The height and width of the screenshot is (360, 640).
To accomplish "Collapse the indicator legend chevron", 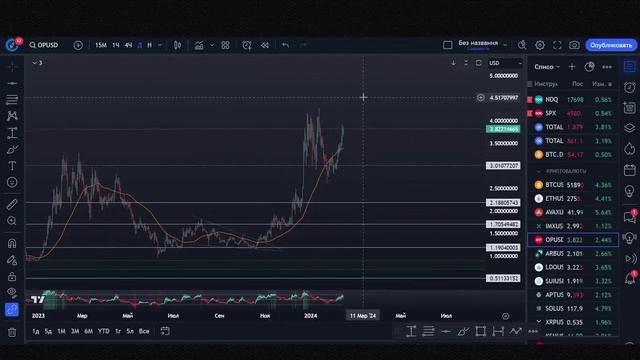I will (35, 63).
